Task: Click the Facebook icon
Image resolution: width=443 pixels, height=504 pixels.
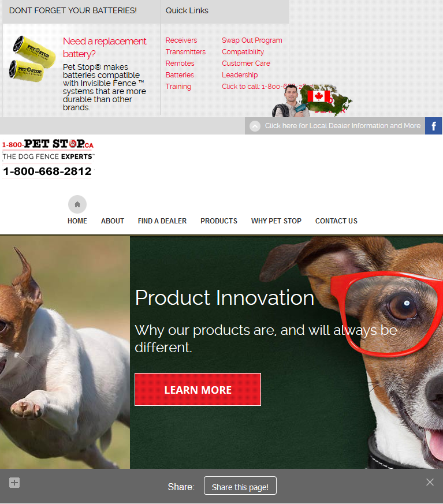Action: tap(433, 126)
